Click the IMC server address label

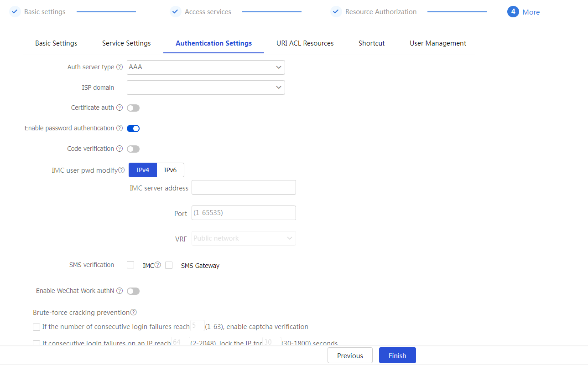pos(159,188)
